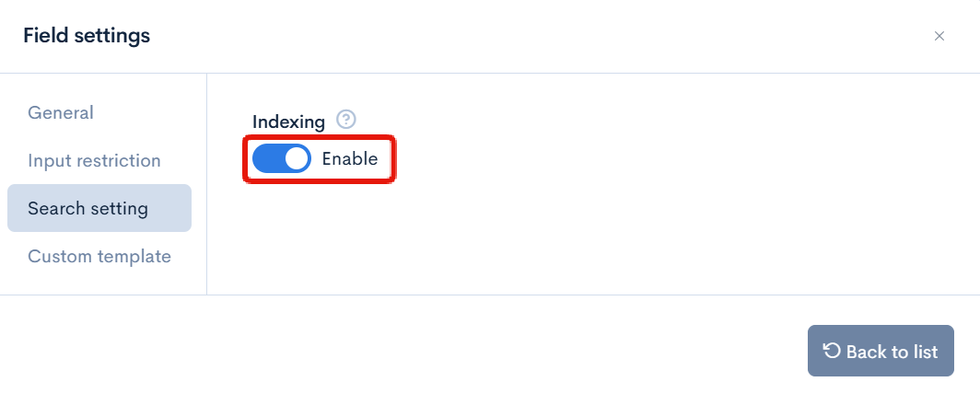This screenshot has width=980, height=405.
Task: Click the white knob of the Indexing toggle
Action: [x=296, y=159]
